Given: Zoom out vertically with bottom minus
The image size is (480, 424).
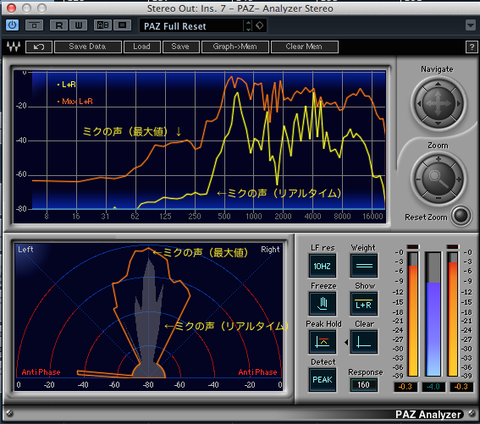Looking at the screenshot, I should (x=438, y=199).
